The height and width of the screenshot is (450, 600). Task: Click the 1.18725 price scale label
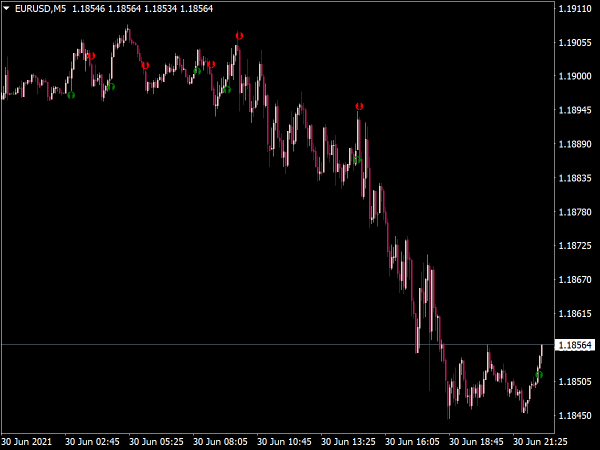click(575, 246)
